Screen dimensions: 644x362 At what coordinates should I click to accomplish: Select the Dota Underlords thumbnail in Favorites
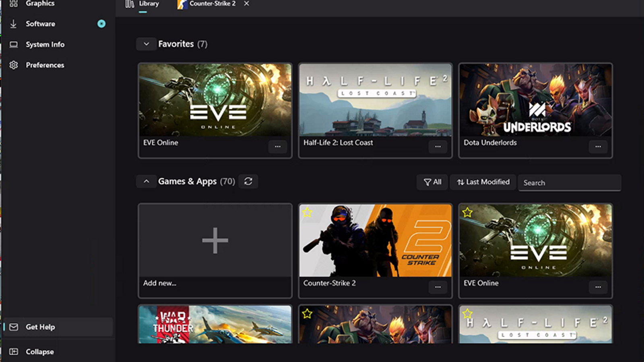535,100
